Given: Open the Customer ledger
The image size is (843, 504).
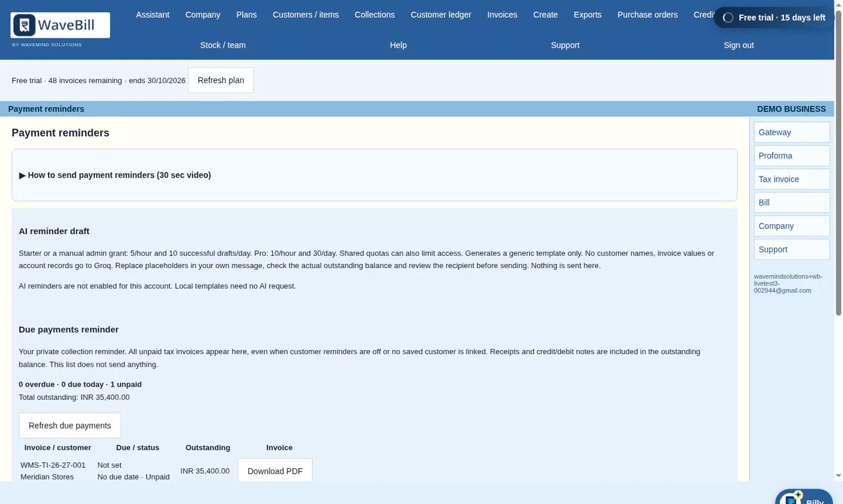Looking at the screenshot, I should click(x=441, y=15).
